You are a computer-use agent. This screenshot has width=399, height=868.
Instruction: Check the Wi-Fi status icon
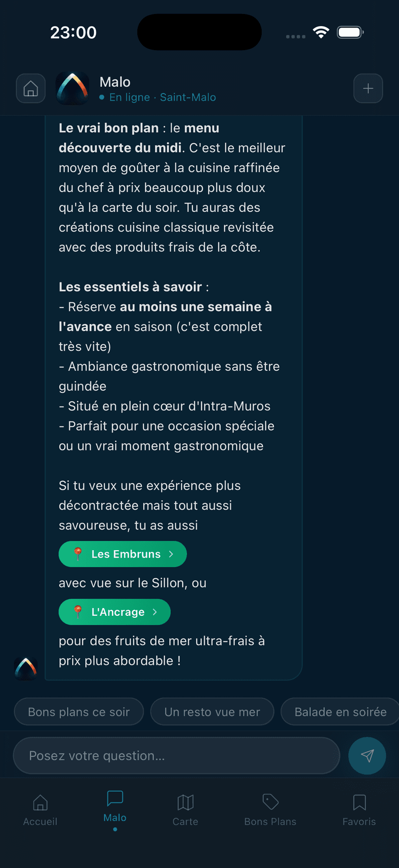pyautogui.click(x=321, y=32)
